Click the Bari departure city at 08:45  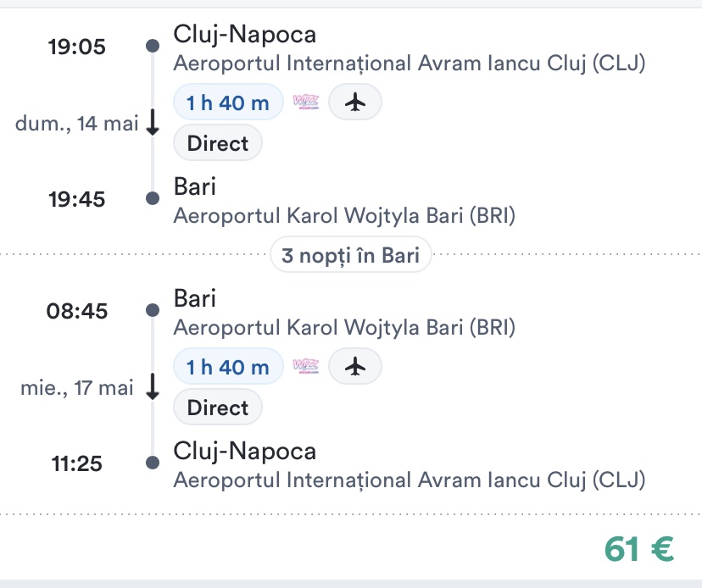[x=195, y=298]
